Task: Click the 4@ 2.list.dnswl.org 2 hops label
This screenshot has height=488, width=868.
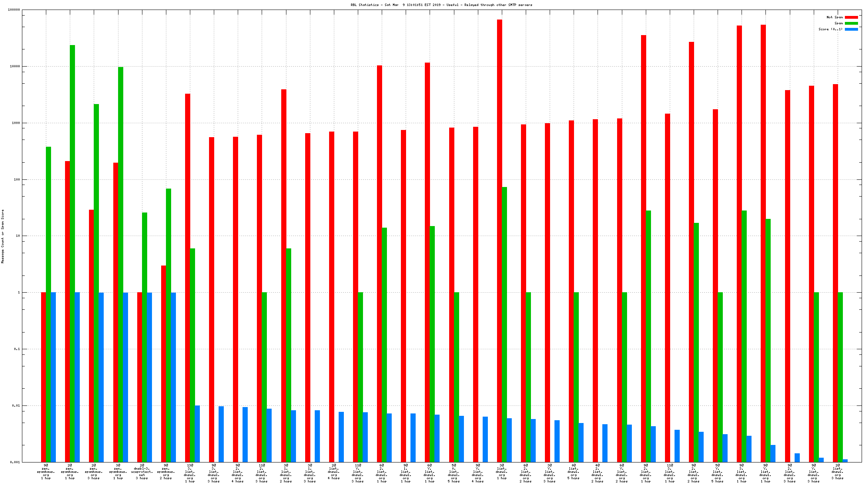Action: [598, 473]
